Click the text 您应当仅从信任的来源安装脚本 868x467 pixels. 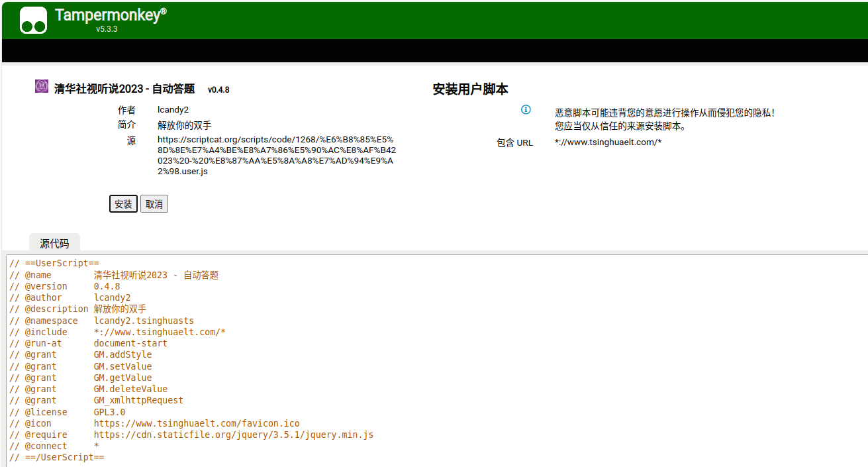[x=620, y=126]
